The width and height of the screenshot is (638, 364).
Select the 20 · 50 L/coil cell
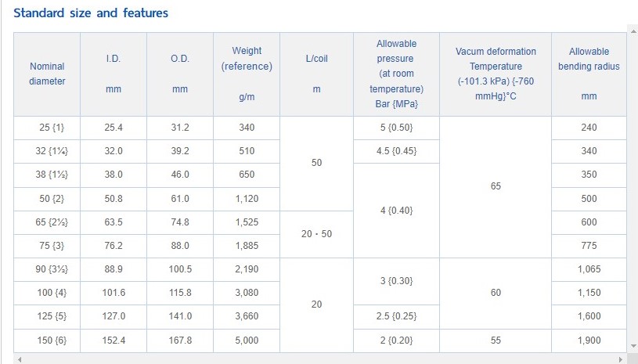point(316,234)
